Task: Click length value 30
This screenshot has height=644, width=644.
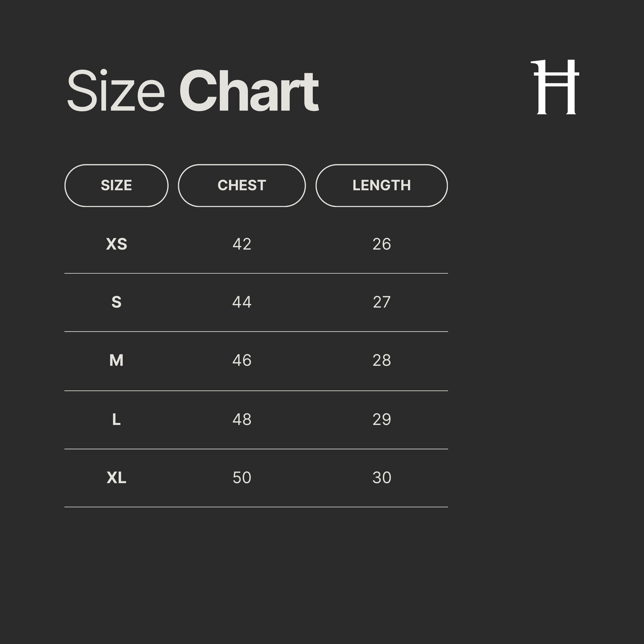Action: [382, 478]
